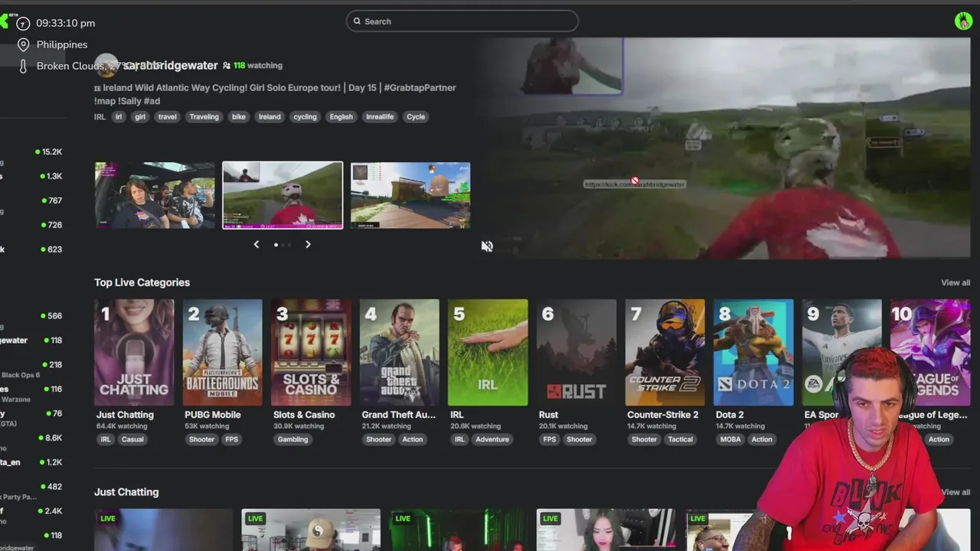Viewport: 980px width, 551px height.
Task: Click the clock icon beside 09:33:10 pm
Action: 23,23
